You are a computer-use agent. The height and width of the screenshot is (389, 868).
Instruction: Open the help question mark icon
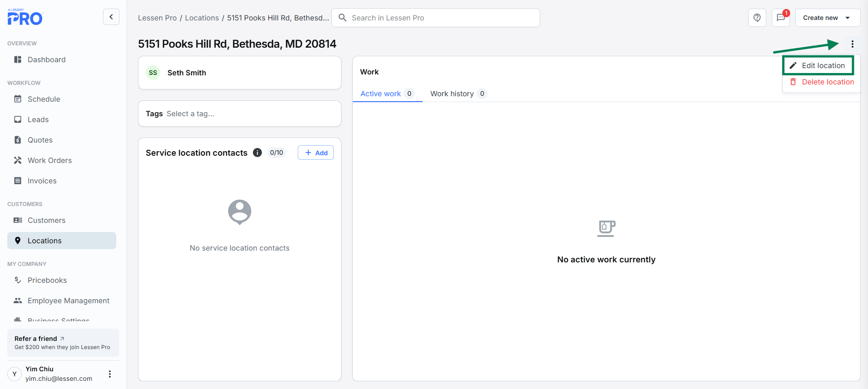click(757, 18)
